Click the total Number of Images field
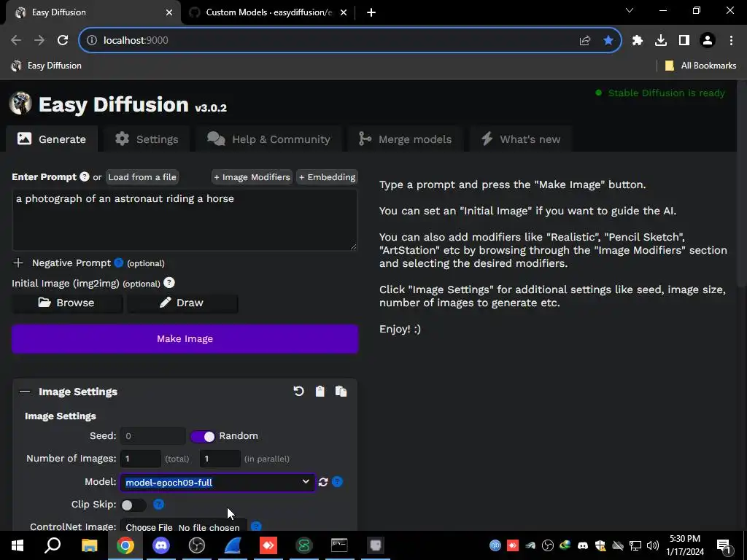Screen dimensions: 747x560 pyautogui.click(x=141, y=459)
